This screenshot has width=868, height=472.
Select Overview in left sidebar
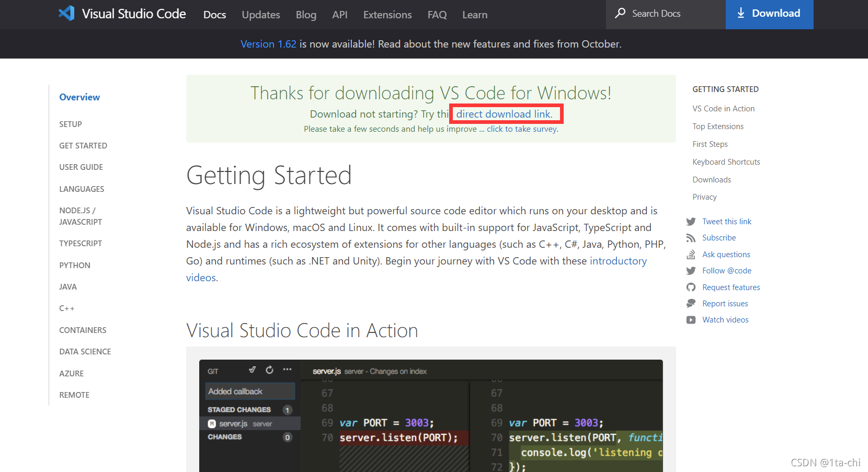coord(79,97)
